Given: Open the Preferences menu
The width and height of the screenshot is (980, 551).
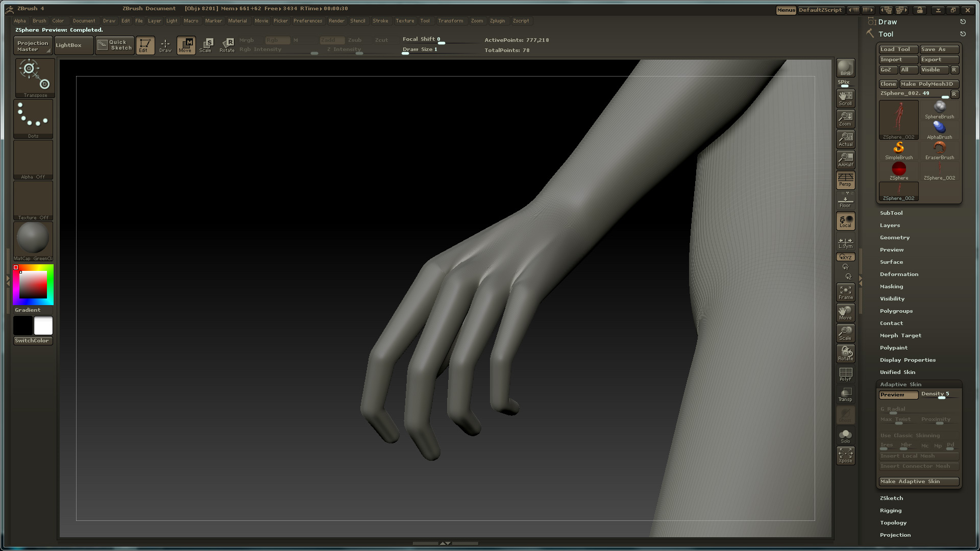Looking at the screenshot, I should coord(307,21).
